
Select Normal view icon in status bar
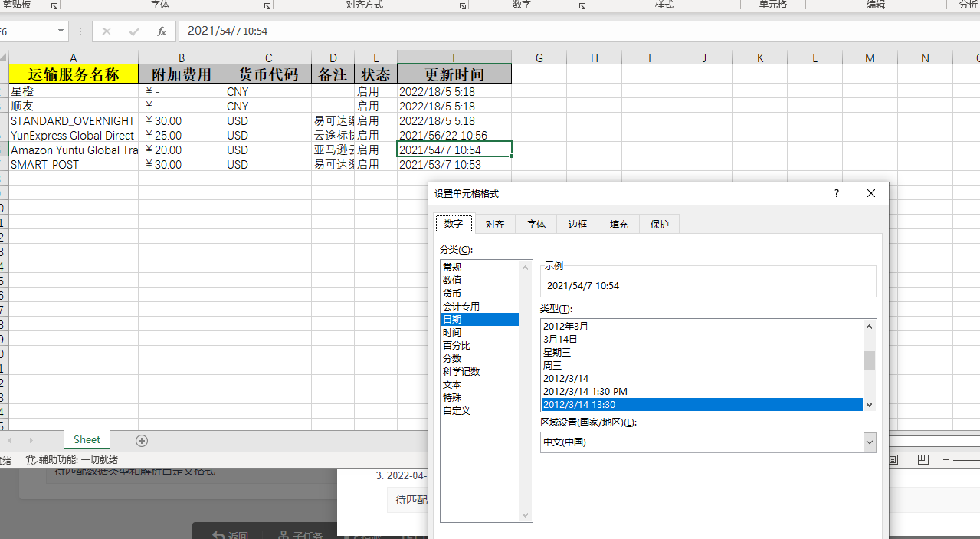(x=893, y=459)
